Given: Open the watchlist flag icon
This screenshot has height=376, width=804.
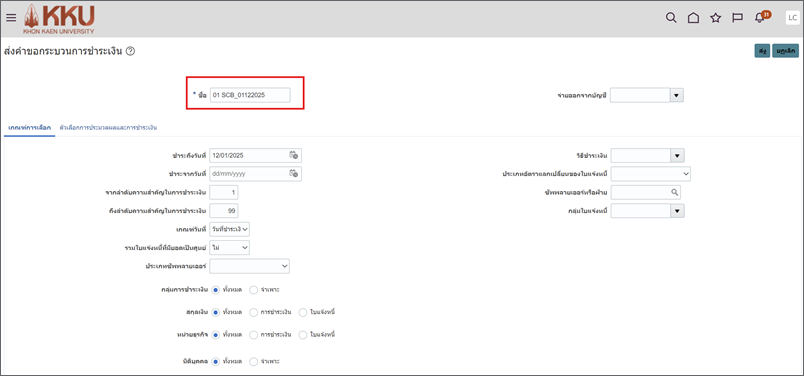Looking at the screenshot, I should click(x=737, y=18).
